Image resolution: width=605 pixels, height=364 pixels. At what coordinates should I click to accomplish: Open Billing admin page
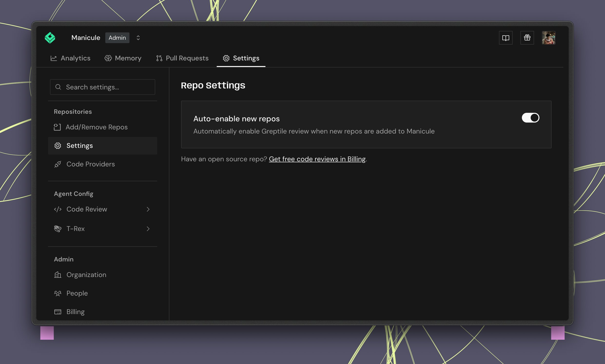[x=103, y=312]
